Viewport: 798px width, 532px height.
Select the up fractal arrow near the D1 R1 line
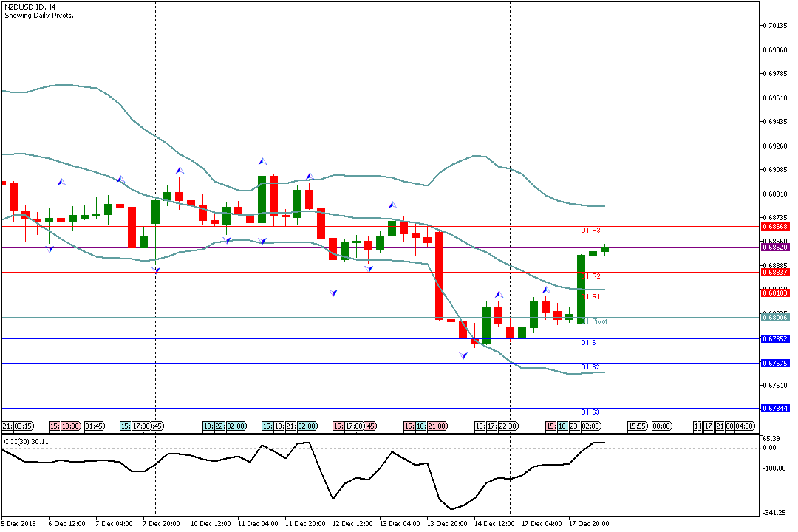click(x=545, y=289)
